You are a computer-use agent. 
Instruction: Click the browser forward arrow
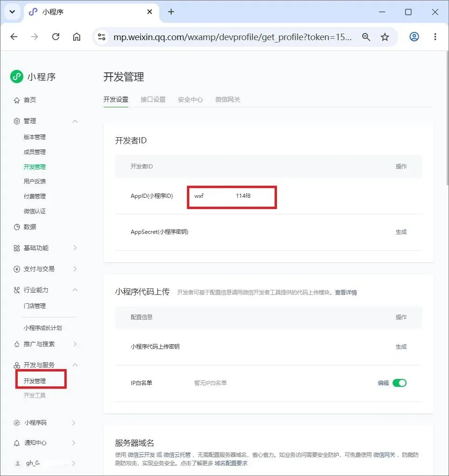tap(35, 37)
